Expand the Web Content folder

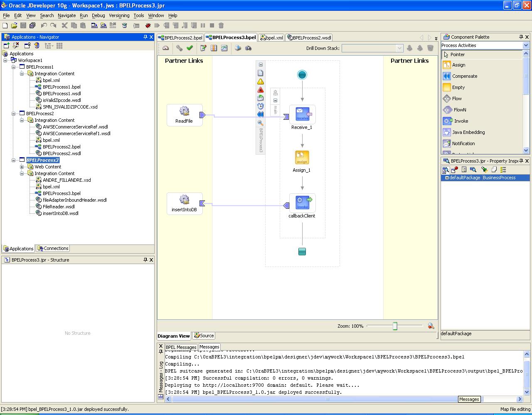coord(22,167)
